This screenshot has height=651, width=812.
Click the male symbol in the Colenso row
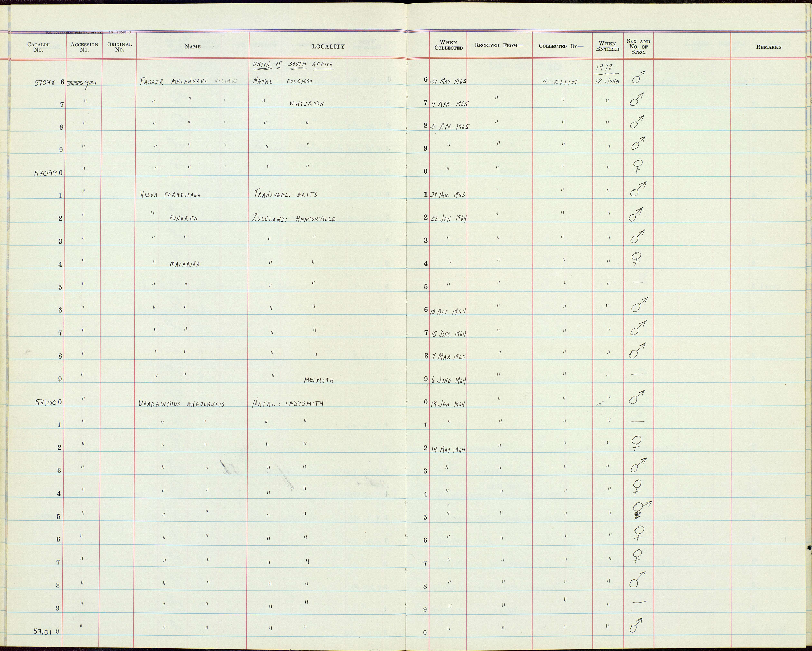638,76
